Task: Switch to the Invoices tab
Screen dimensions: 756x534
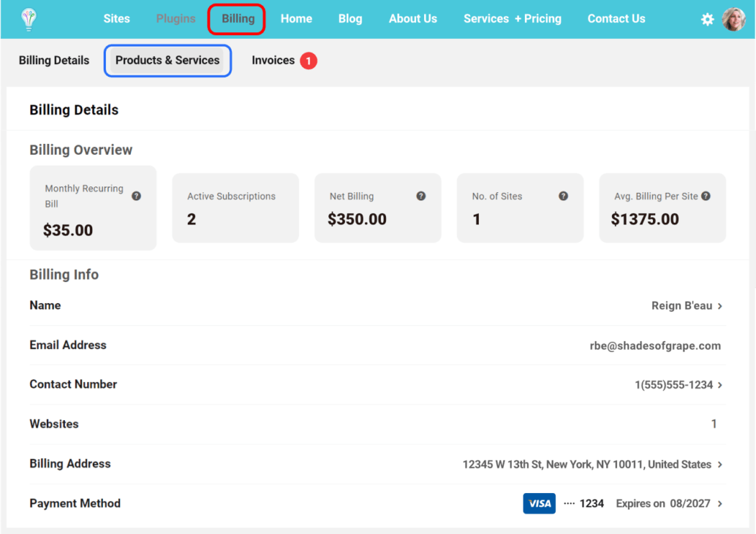Action: pyautogui.click(x=273, y=60)
